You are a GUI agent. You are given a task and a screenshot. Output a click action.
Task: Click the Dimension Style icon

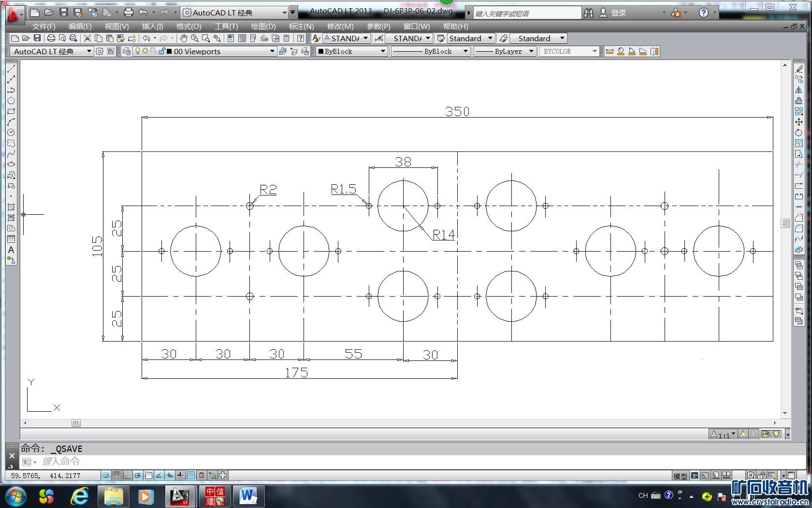point(379,38)
